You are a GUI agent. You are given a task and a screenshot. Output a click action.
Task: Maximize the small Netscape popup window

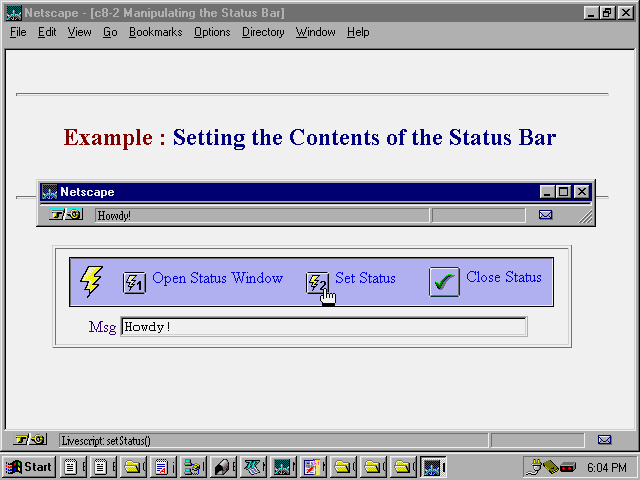(x=564, y=191)
